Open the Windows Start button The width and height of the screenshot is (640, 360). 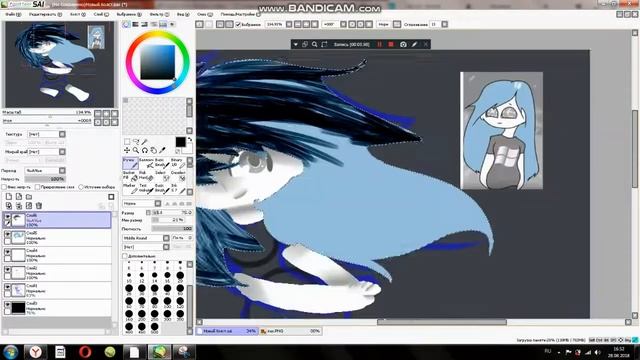click(x=11, y=352)
